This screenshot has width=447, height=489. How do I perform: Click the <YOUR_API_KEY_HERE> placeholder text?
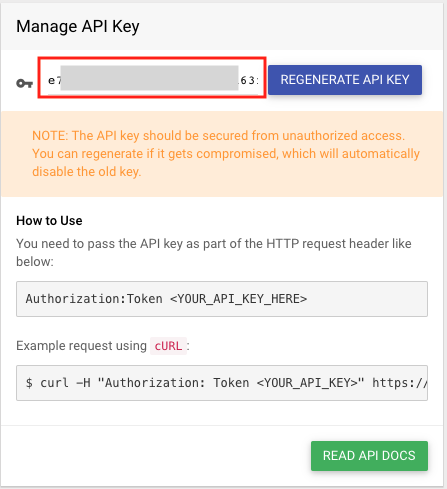238,299
